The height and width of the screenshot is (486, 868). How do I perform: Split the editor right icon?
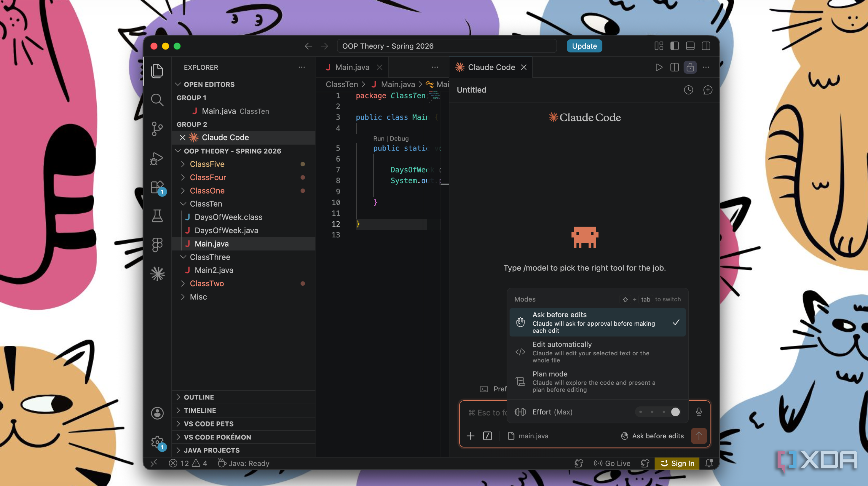(674, 67)
